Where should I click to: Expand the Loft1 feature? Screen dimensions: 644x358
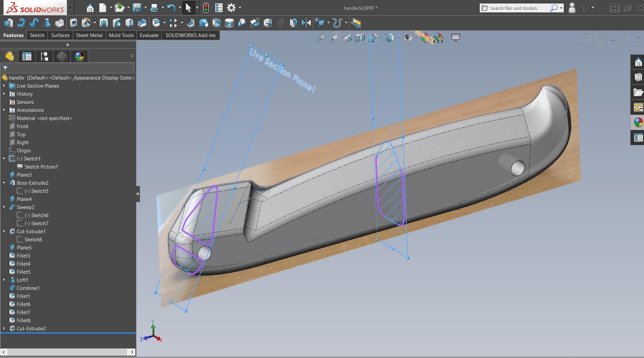click(x=4, y=280)
